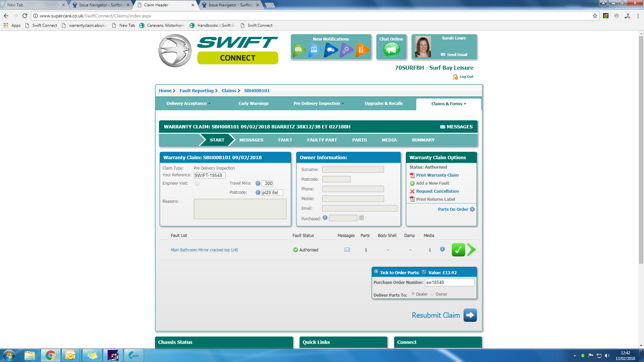This screenshot has width=644, height=362.
Task: Expand the Pre Delivery Inspection menu
Action: coord(318,104)
